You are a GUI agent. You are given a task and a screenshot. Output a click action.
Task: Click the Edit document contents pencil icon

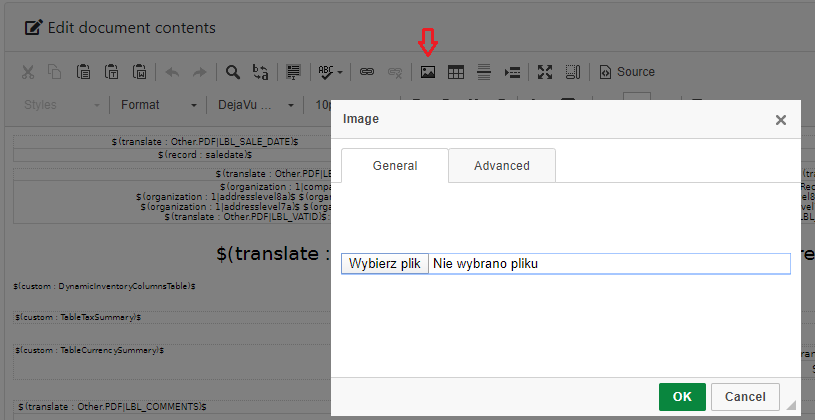[x=34, y=28]
